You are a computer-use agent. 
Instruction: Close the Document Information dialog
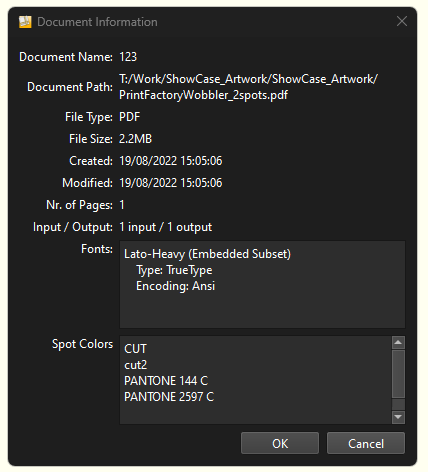coord(402,21)
